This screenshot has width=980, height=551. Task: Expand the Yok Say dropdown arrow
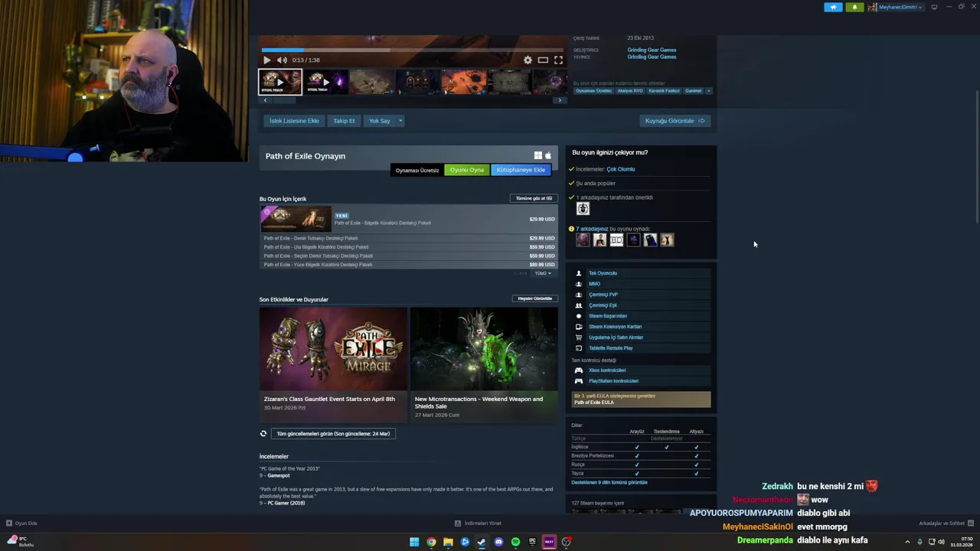400,121
